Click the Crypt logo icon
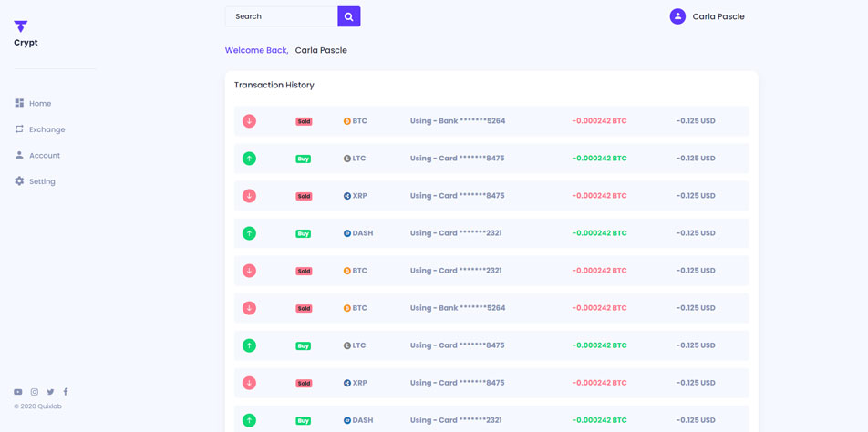868x432 pixels. pyautogui.click(x=20, y=26)
